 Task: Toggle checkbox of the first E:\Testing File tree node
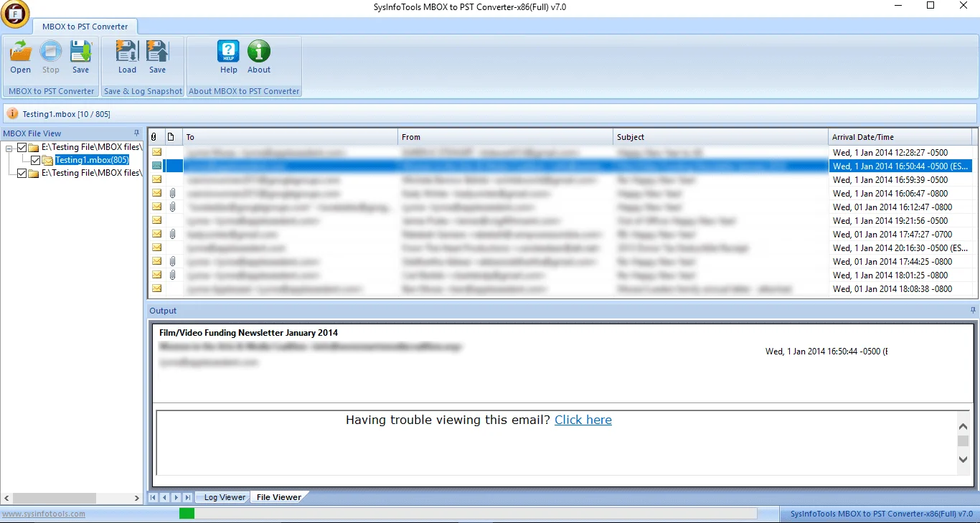[22, 147]
